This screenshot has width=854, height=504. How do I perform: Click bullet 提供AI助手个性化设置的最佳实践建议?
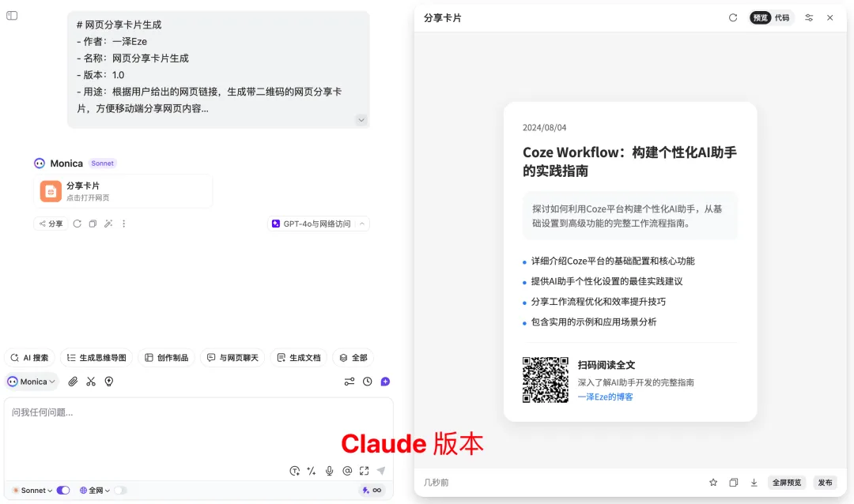606,281
